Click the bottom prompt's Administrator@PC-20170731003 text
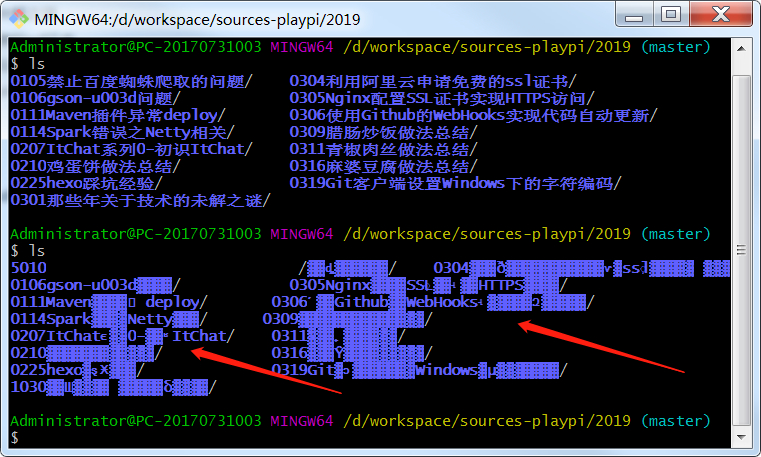The height and width of the screenshot is (457, 761). click(x=136, y=421)
